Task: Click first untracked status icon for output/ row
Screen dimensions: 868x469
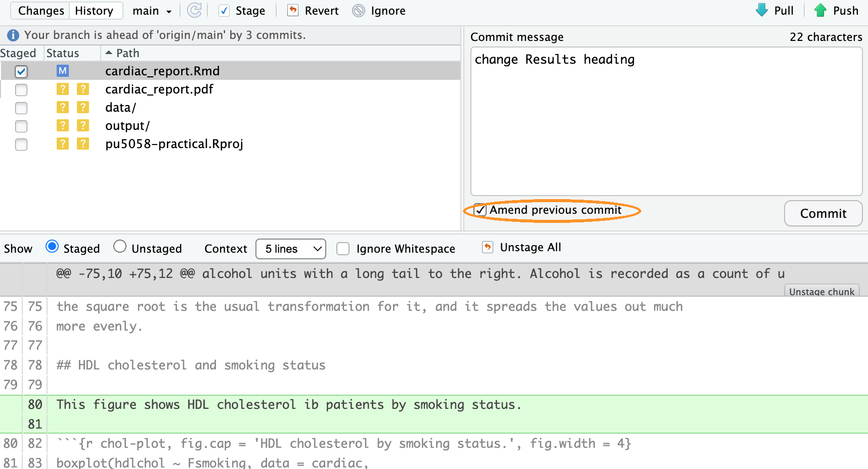Action: point(63,125)
